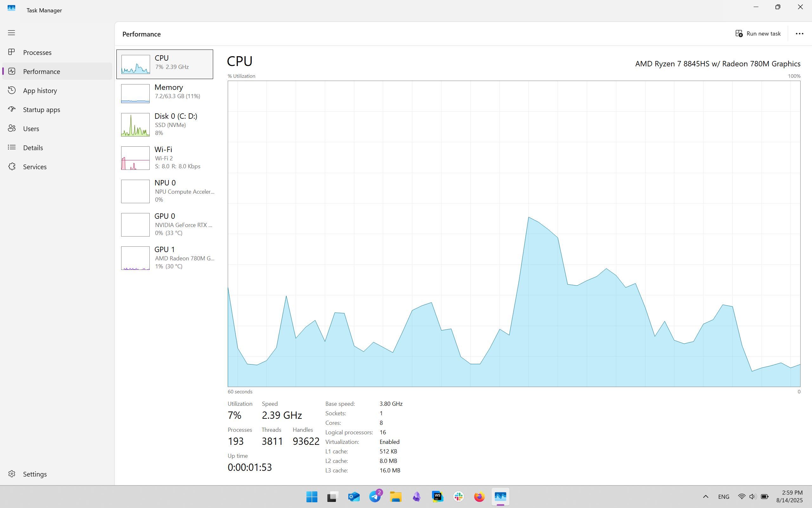This screenshot has height=508, width=812.
Task: Select the CPU mini graph thumbnail
Action: click(x=135, y=64)
